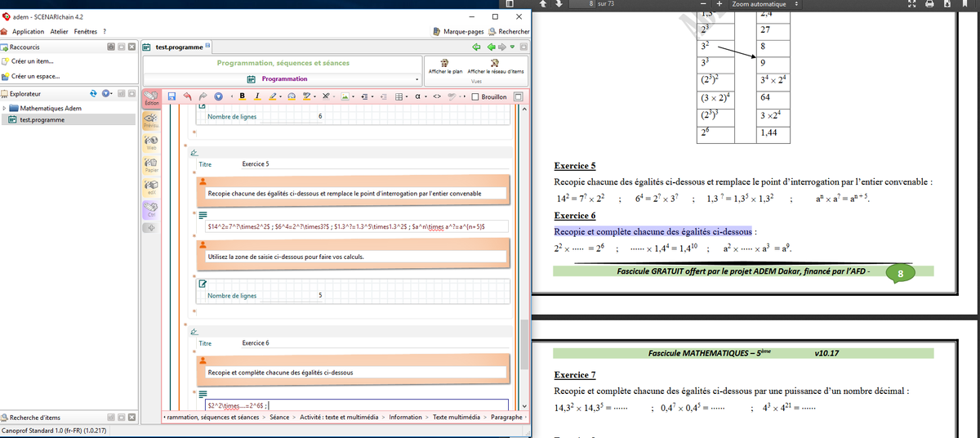Open the Atelier menu
This screenshot has width=980, height=438.
point(59,31)
